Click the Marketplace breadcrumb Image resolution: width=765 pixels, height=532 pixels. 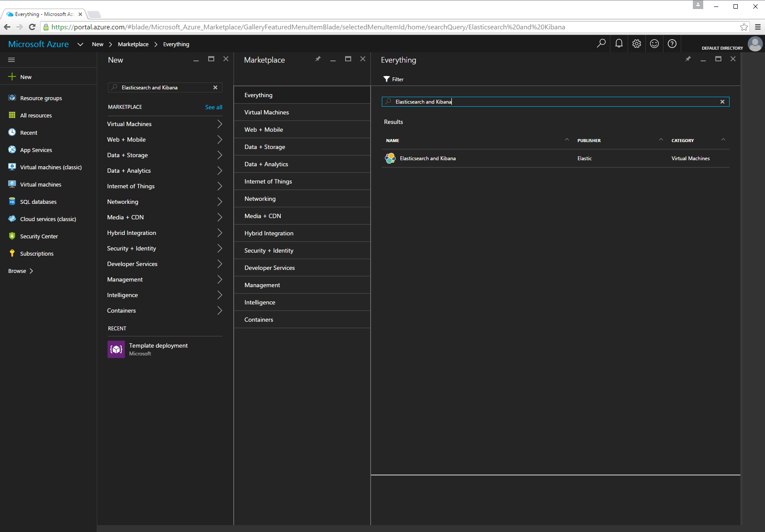tap(133, 44)
